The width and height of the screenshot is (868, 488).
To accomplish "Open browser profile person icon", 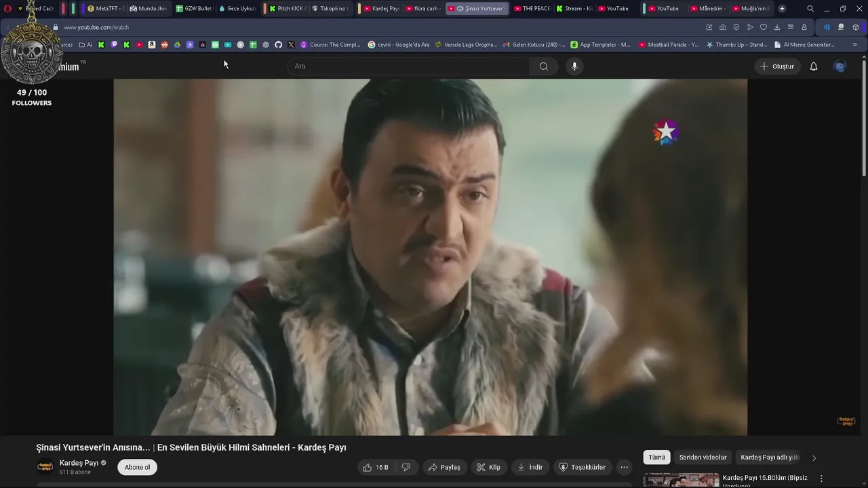I will (804, 27).
